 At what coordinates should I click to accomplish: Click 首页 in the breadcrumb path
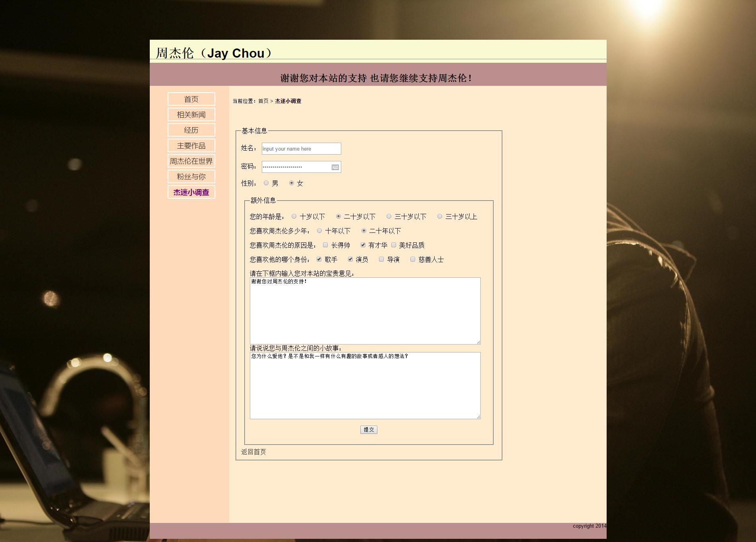263,101
